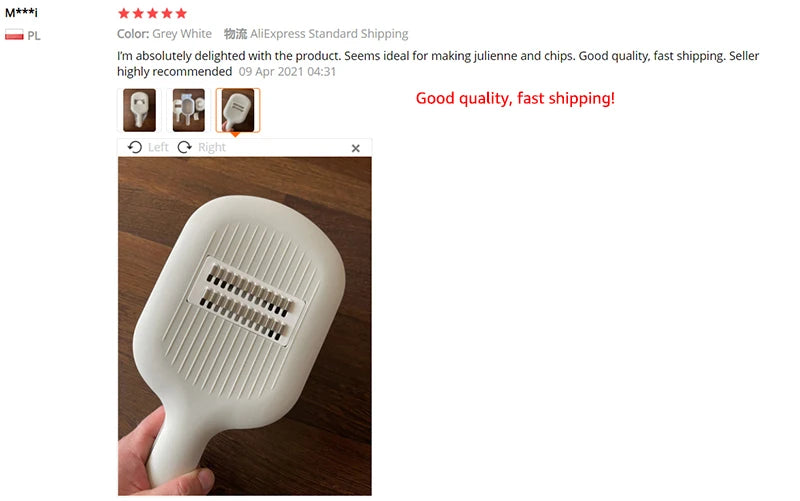This screenshot has width=800, height=501.
Task: Close the enlarged review photo viewer
Action: (356, 148)
